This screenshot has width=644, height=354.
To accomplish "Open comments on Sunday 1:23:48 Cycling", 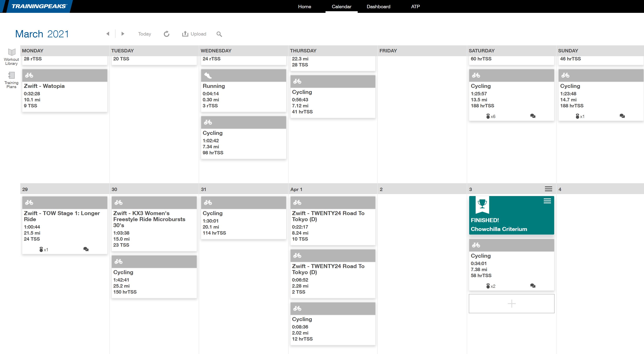I will (x=622, y=116).
